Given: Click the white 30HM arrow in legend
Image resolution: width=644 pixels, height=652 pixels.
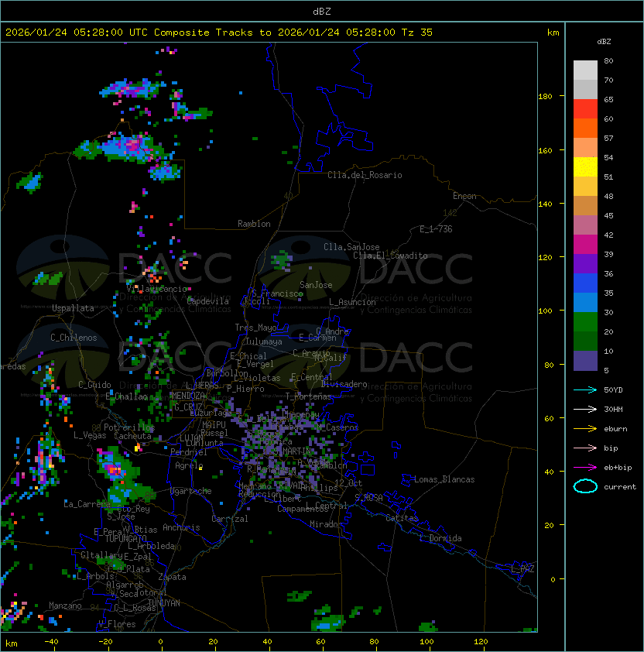Looking at the screenshot, I should [585, 409].
